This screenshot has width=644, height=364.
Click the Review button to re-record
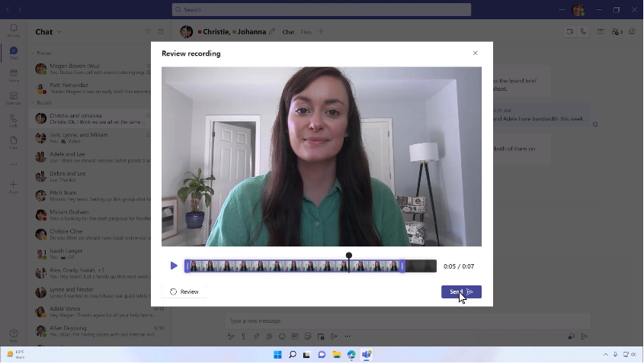184,292
